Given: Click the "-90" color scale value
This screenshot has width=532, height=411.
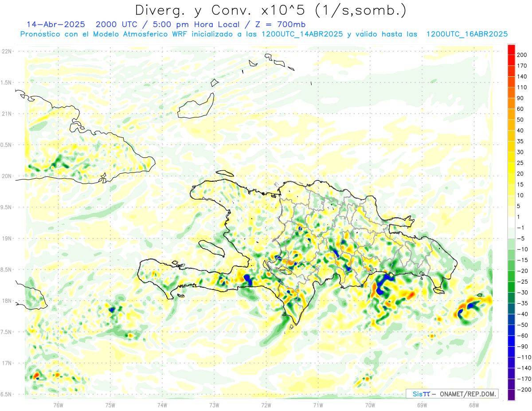Looking at the screenshot, I should (522, 347).
